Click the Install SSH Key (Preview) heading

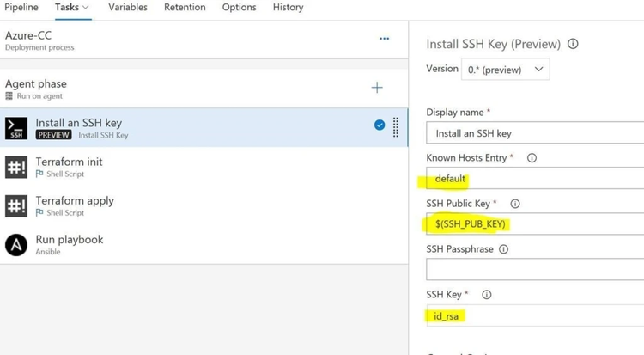pyautogui.click(x=493, y=44)
